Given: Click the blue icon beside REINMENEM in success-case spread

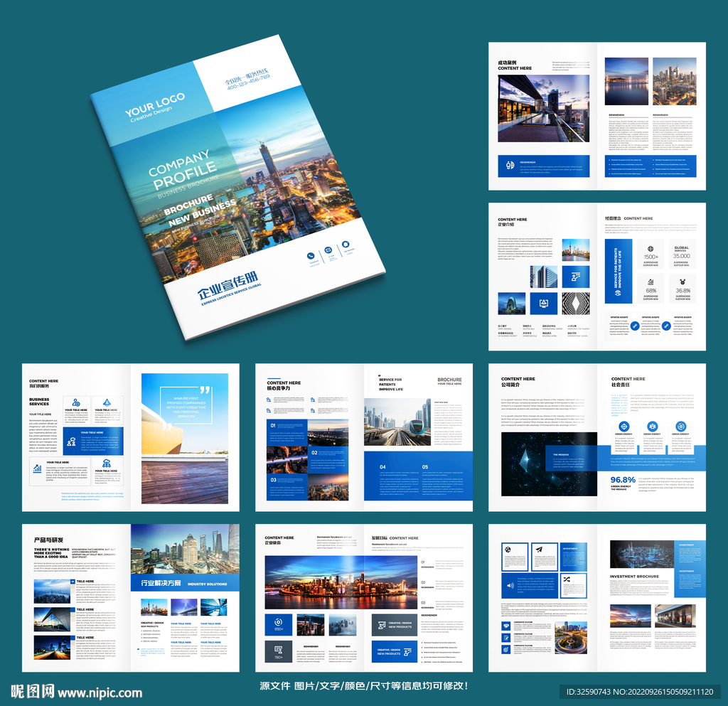Looking at the screenshot, I should pyautogui.click(x=510, y=165).
